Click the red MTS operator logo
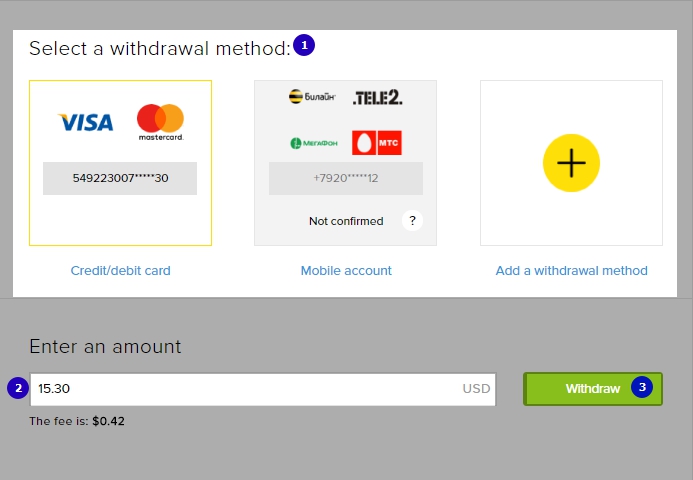 point(377,143)
